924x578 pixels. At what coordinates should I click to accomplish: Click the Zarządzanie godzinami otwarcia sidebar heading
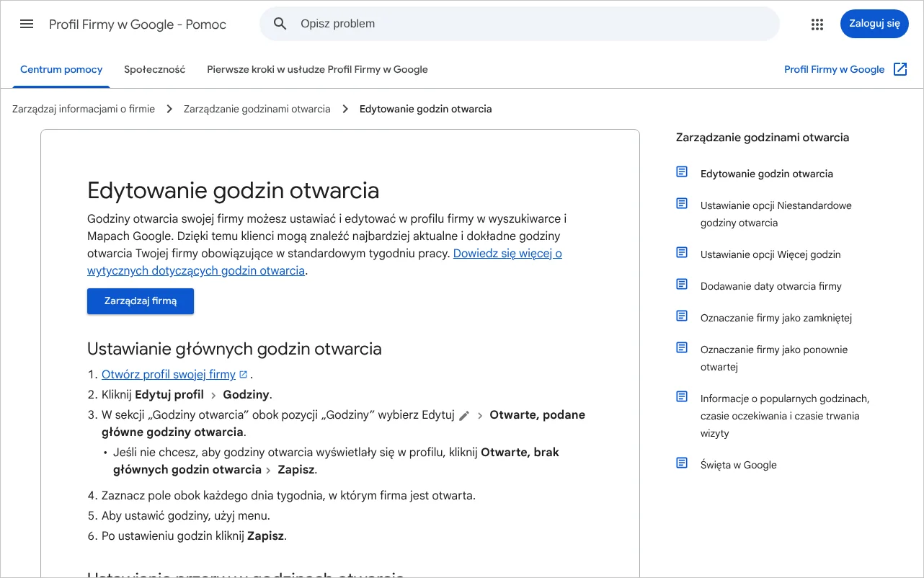point(763,138)
